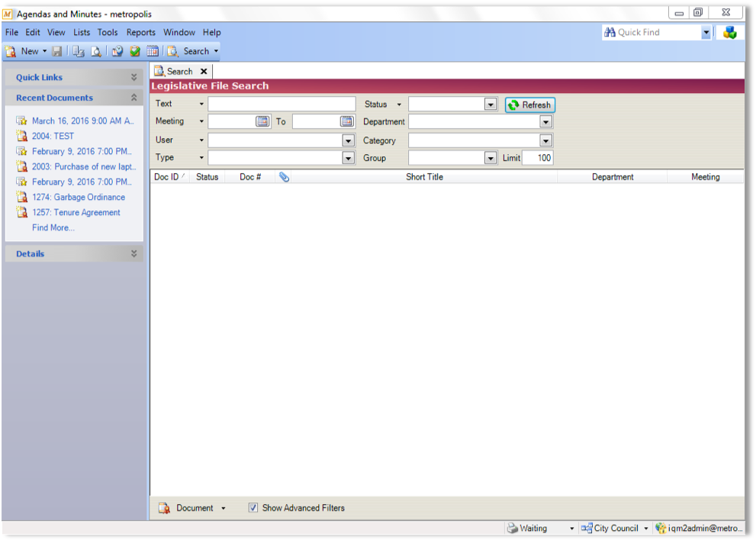Screen dimensions: 756x540
Task: Expand the Details panel
Action: point(134,254)
